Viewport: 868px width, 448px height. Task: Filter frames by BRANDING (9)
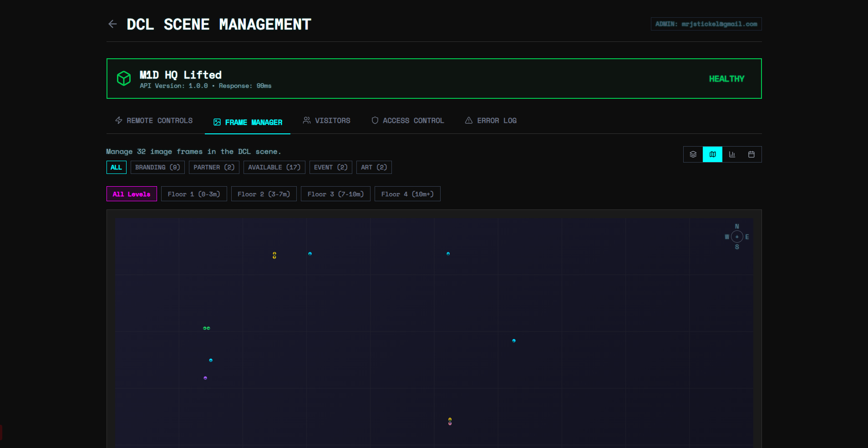coord(157,168)
